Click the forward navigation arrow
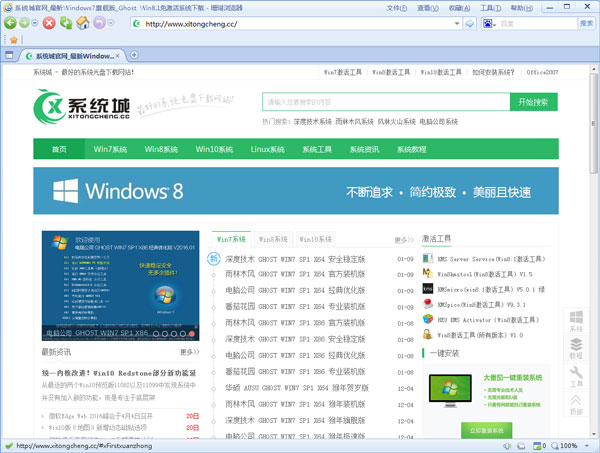This screenshot has height=453, width=600. 24,23
